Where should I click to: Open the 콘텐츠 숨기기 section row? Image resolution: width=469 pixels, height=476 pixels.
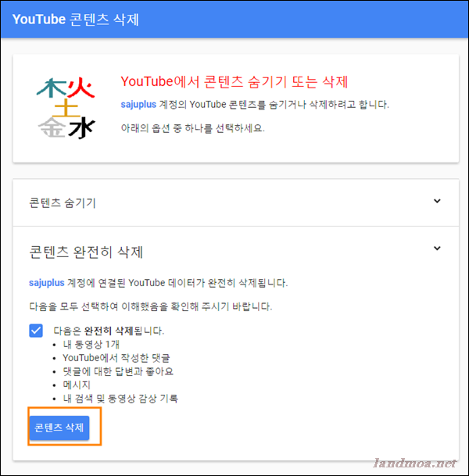click(235, 202)
